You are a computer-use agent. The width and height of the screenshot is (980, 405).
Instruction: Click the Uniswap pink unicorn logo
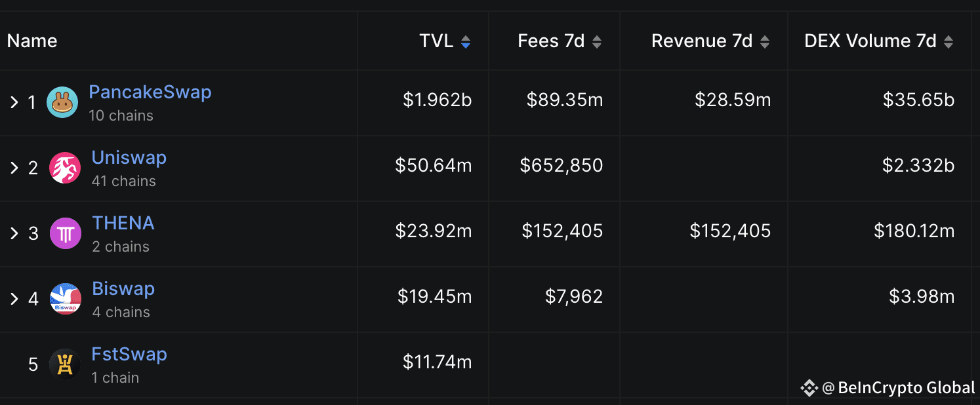65,168
